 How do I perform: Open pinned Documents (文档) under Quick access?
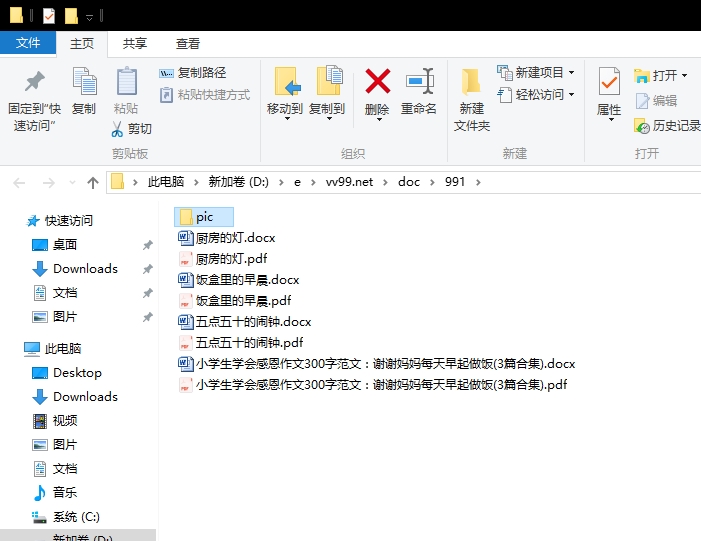pos(55,293)
